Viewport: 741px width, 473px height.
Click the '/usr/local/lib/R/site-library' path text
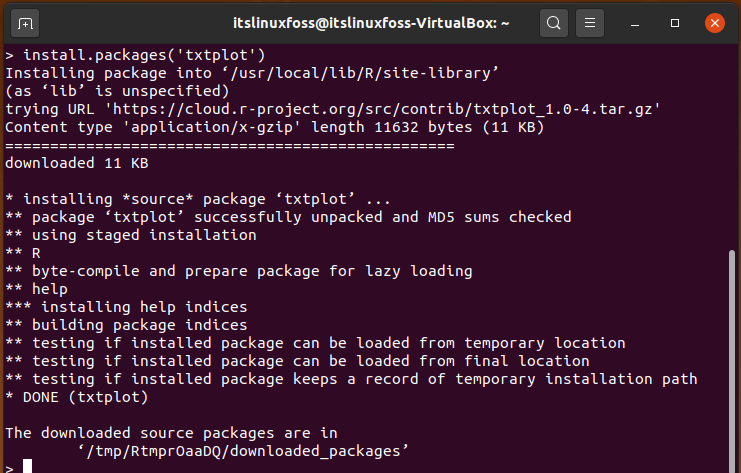[x=360, y=73]
